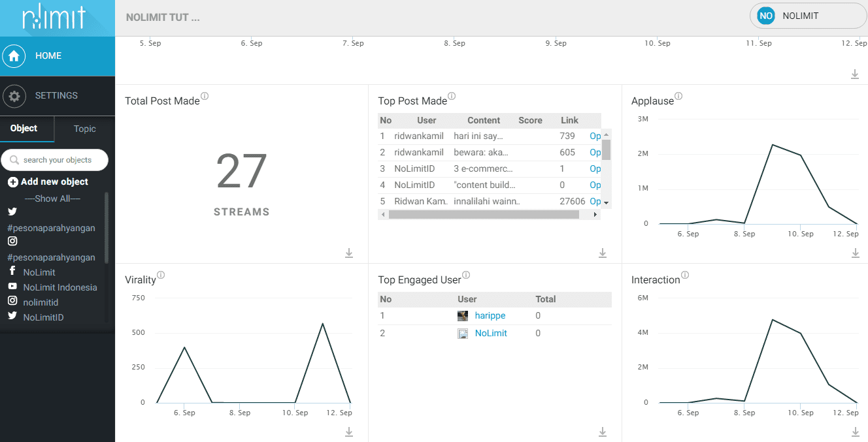Open the NoLimit engaged user link
The image size is (868, 442).
[491, 334]
